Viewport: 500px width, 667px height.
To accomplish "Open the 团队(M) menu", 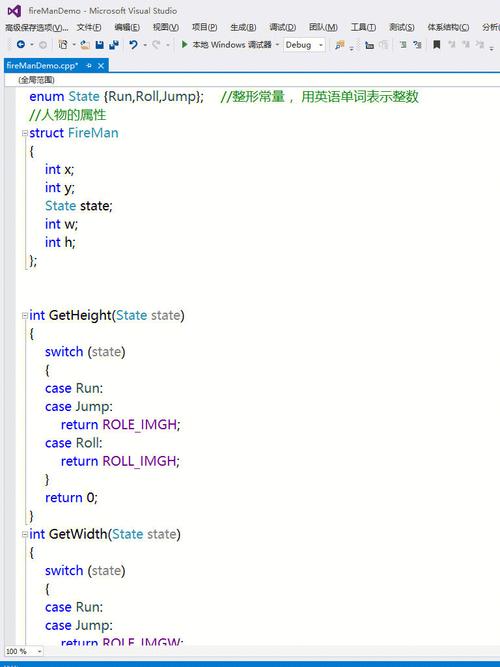I will [x=323, y=27].
